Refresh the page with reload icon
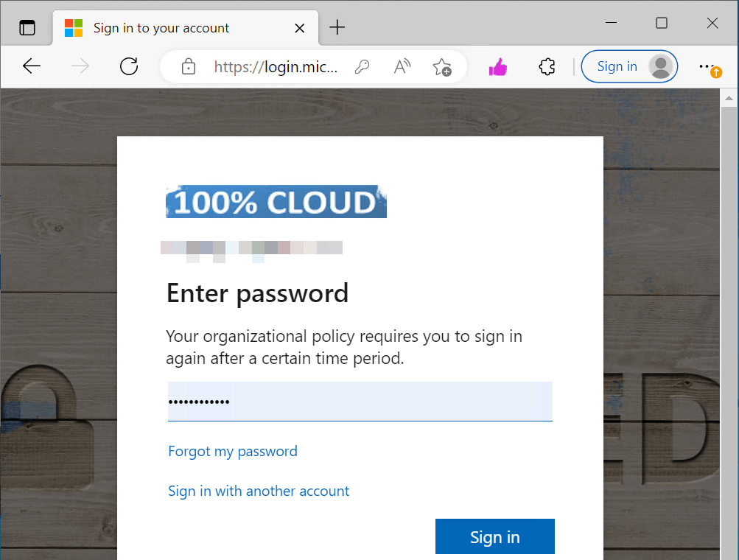The height and width of the screenshot is (560, 739). point(129,67)
